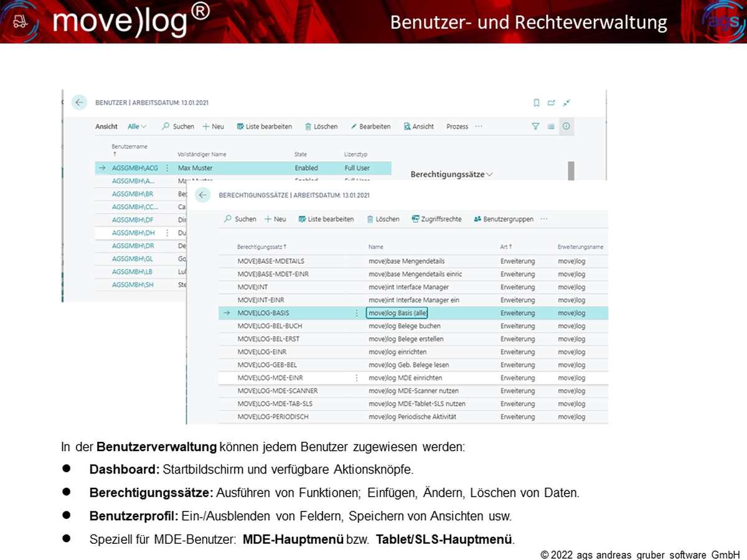Show more options in Berechtigungssätze toolbar
This screenshot has height=560, width=747.
pyautogui.click(x=544, y=219)
